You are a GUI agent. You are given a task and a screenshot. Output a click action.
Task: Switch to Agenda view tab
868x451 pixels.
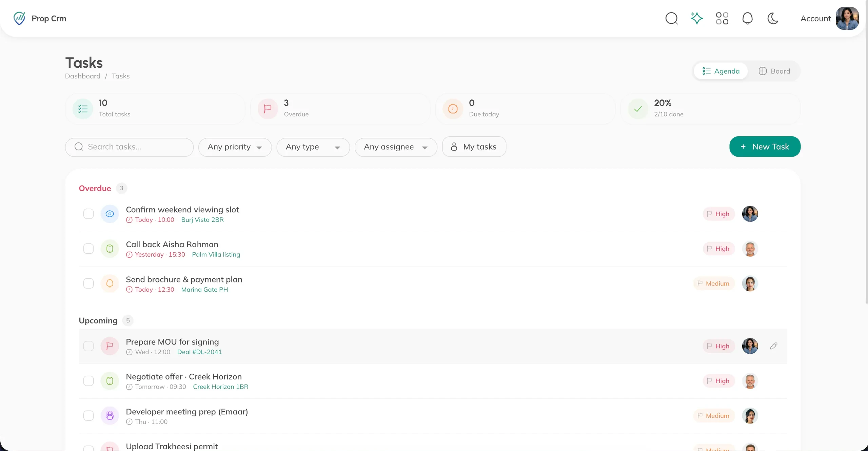(721, 71)
